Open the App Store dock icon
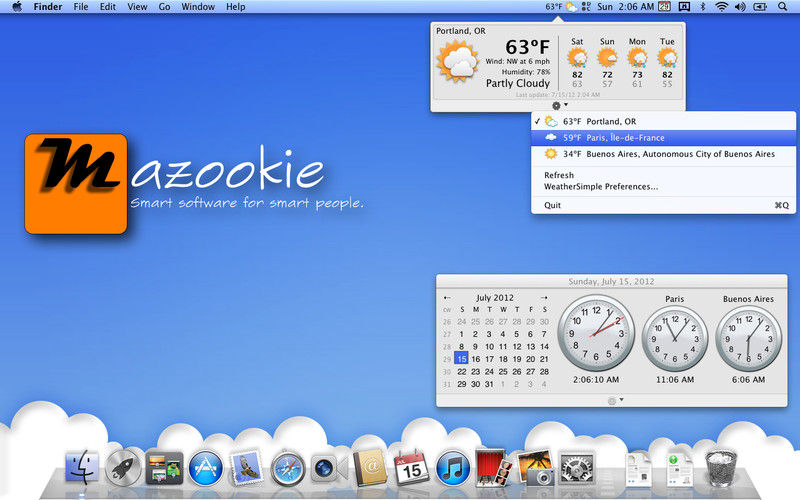 206,468
